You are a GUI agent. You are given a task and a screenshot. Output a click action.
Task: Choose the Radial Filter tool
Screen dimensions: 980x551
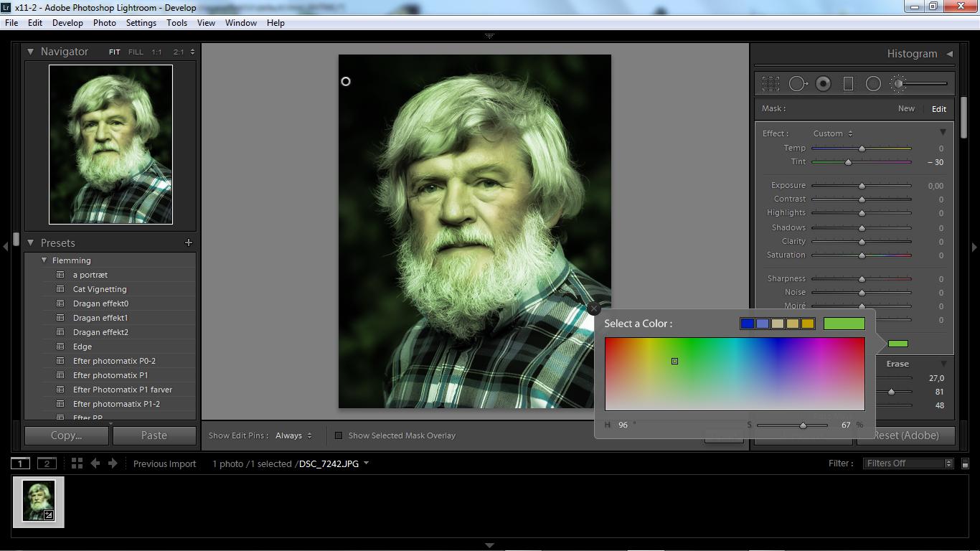[x=873, y=84]
